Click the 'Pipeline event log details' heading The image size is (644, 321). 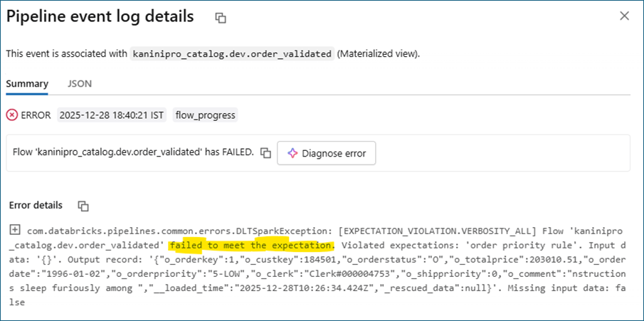coord(100,17)
